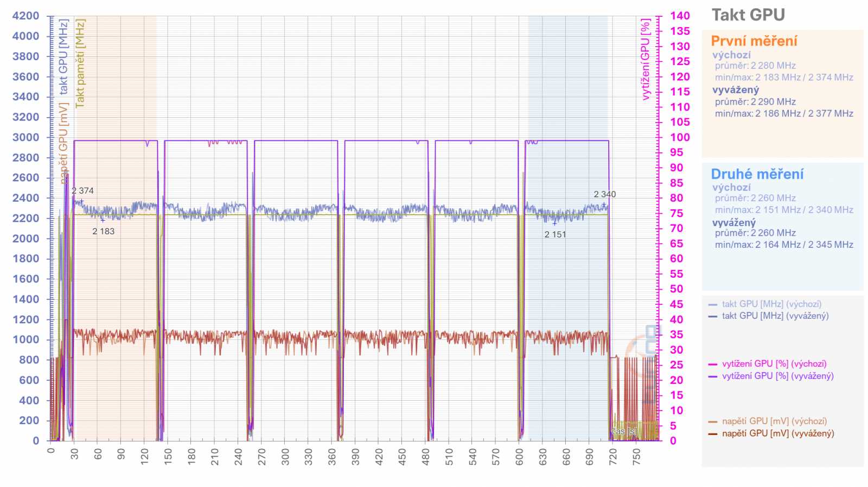The image size is (868, 487).
Task: Click color marker for takt GPU (výchozí)
Action: pos(713,305)
